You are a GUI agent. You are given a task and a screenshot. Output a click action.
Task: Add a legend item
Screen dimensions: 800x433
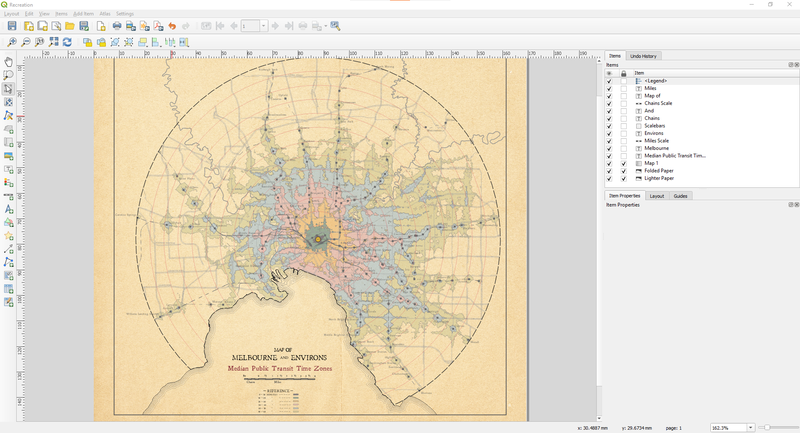(8, 182)
